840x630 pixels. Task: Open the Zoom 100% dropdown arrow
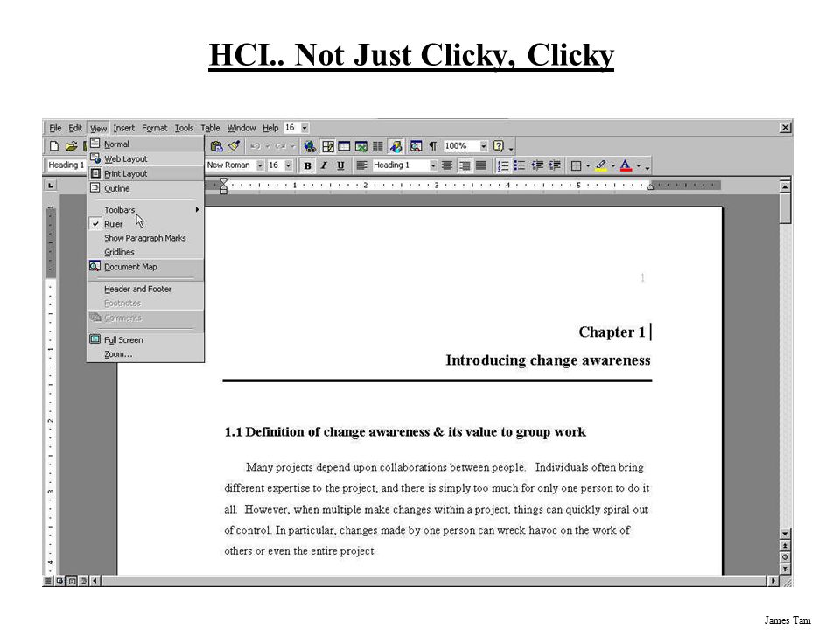484,146
